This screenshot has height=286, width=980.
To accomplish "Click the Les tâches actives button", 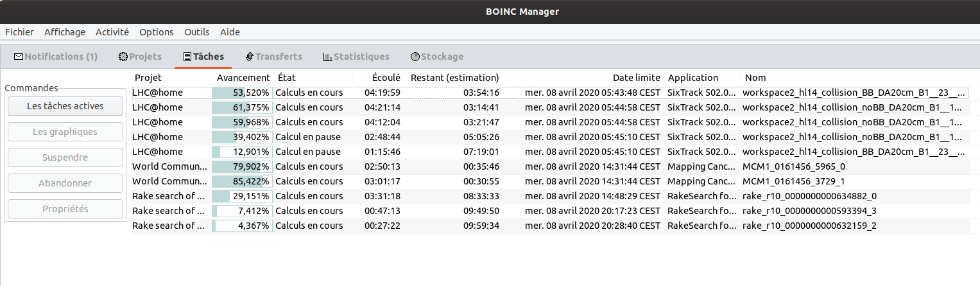I will [65, 106].
